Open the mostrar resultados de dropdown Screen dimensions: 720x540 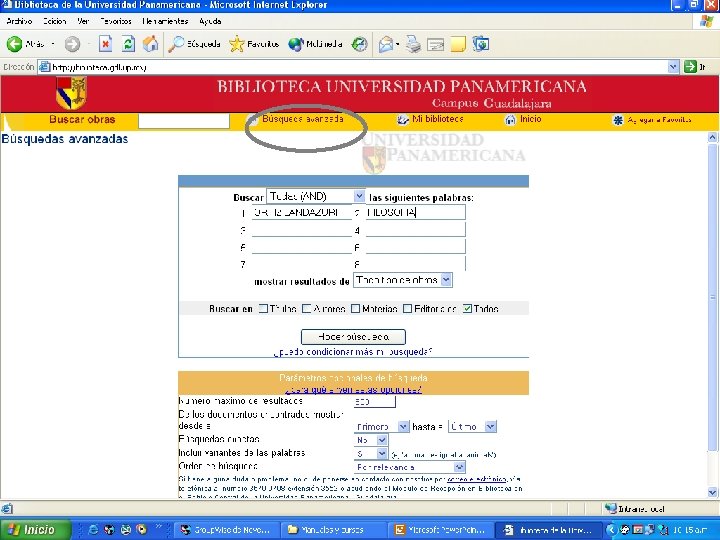click(x=403, y=280)
